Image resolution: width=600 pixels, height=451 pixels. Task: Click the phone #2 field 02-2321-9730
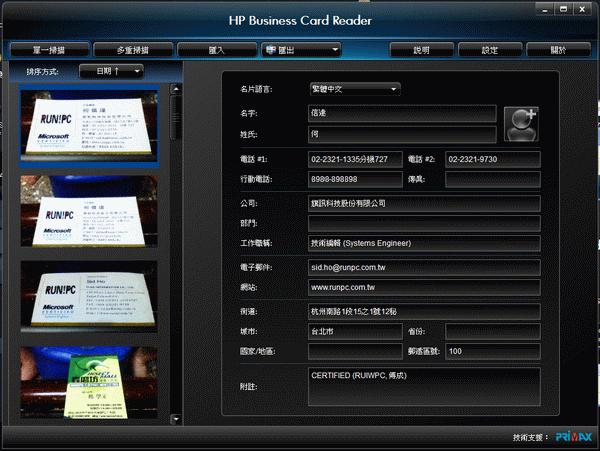493,160
